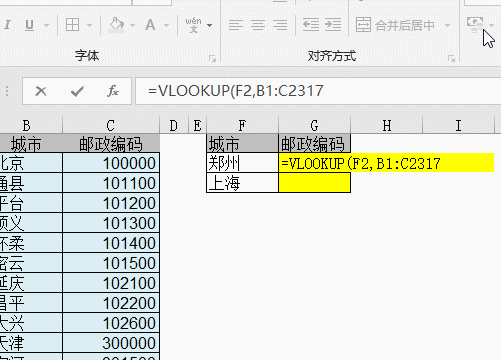Screen dimensions: 501x360
Task: Select the 密云 city cell
Action: tap(31, 263)
